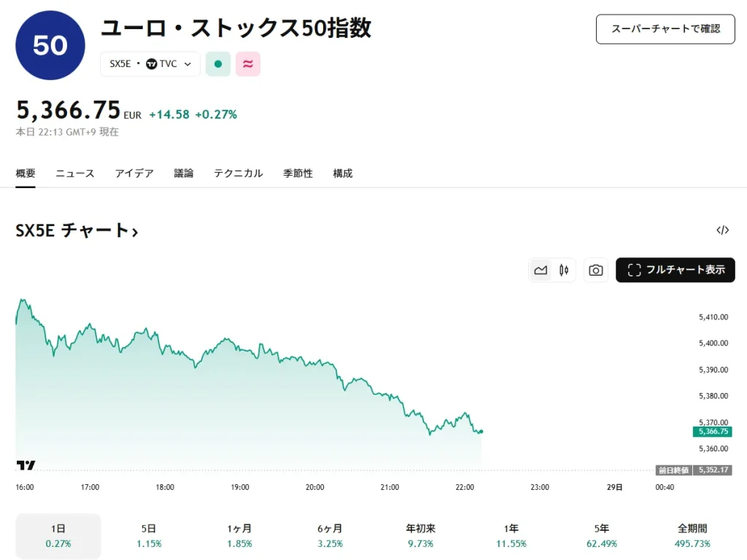Open the SX5E TVC source dropdown
Image resolution: width=747 pixels, height=560 pixels.
(x=150, y=64)
